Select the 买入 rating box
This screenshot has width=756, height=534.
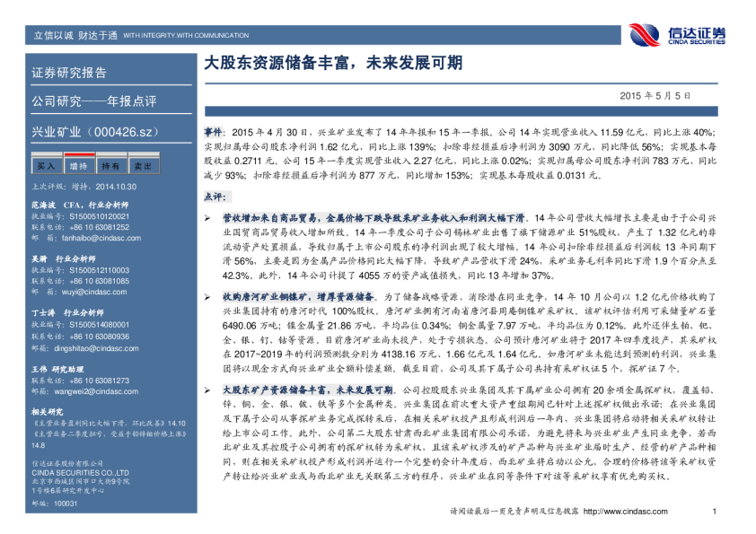(x=46, y=166)
